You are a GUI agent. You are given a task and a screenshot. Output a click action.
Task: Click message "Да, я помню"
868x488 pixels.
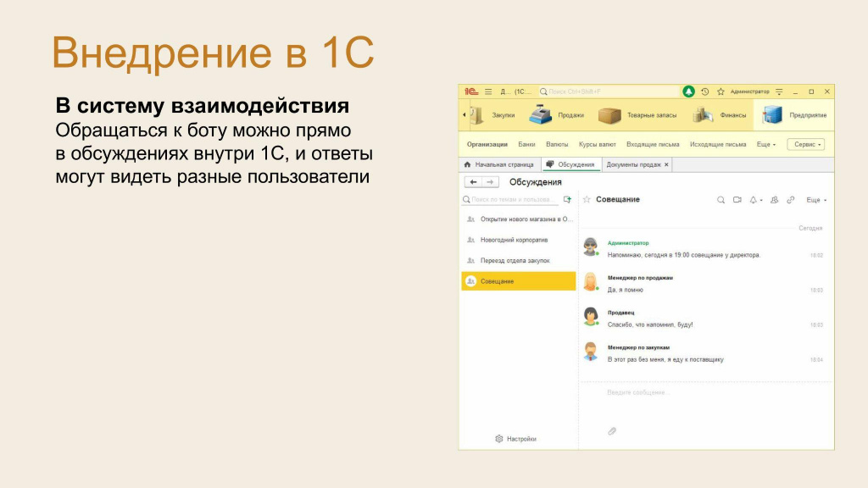click(x=626, y=290)
